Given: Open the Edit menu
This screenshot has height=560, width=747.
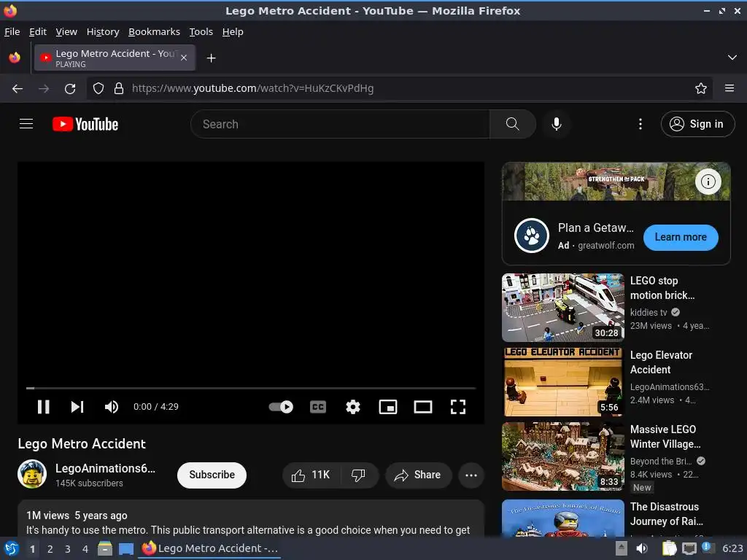Looking at the screenshot, I should [x=38, y=31].
